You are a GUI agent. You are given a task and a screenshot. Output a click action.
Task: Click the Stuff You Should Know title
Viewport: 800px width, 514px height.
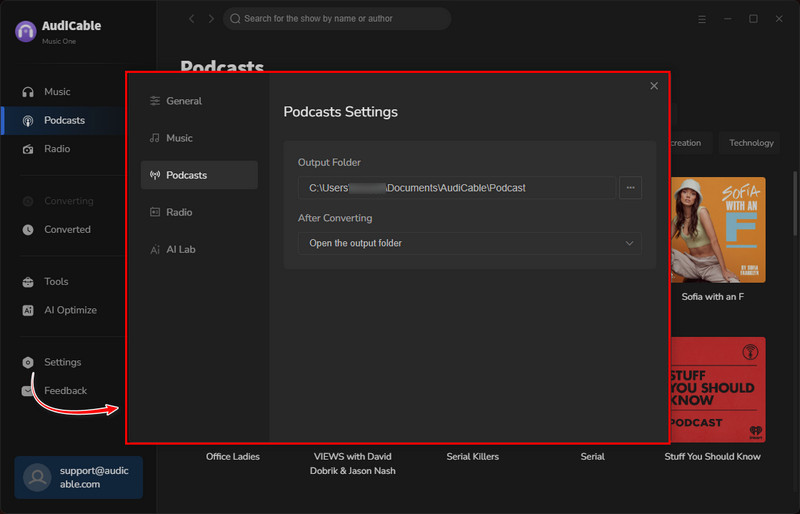tap(712, 457)
